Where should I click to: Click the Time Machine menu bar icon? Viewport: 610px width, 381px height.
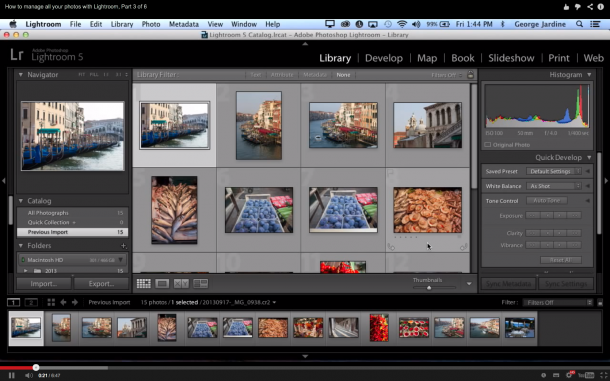click(388, 24)
